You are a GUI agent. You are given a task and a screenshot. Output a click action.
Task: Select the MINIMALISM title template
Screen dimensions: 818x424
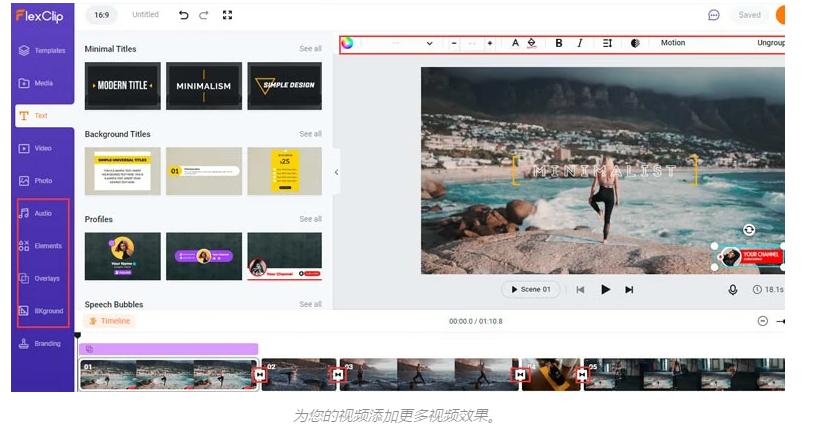coord(203,86)
